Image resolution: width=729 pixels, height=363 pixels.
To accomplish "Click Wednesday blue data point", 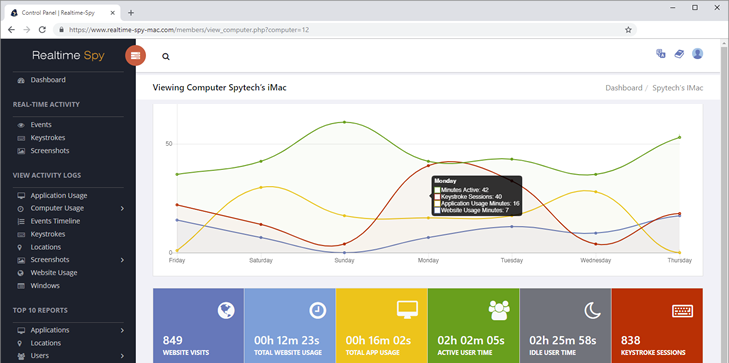I will [x=596, y=233].
